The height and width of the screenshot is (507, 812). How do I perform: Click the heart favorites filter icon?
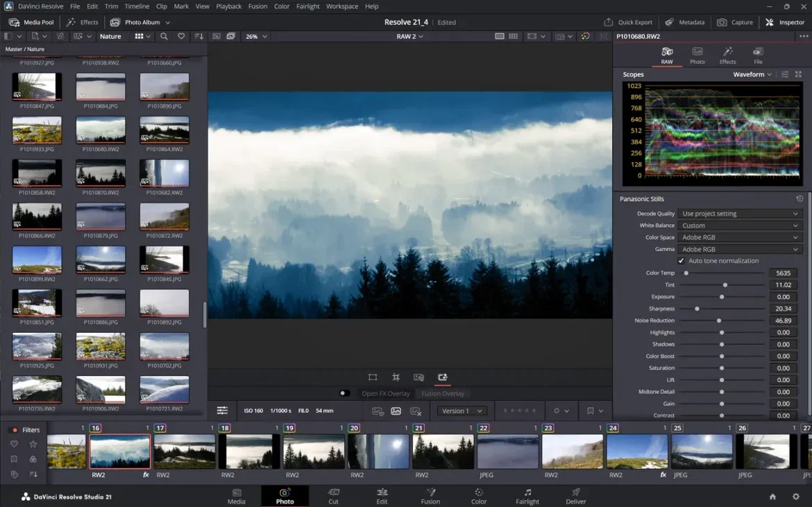coord(181,36)
